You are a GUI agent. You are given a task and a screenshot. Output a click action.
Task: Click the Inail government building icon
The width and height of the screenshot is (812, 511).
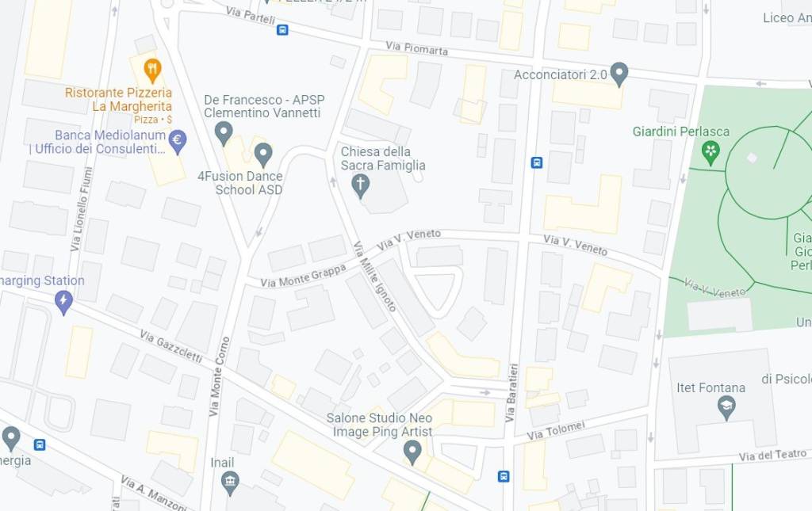(230, 483)
